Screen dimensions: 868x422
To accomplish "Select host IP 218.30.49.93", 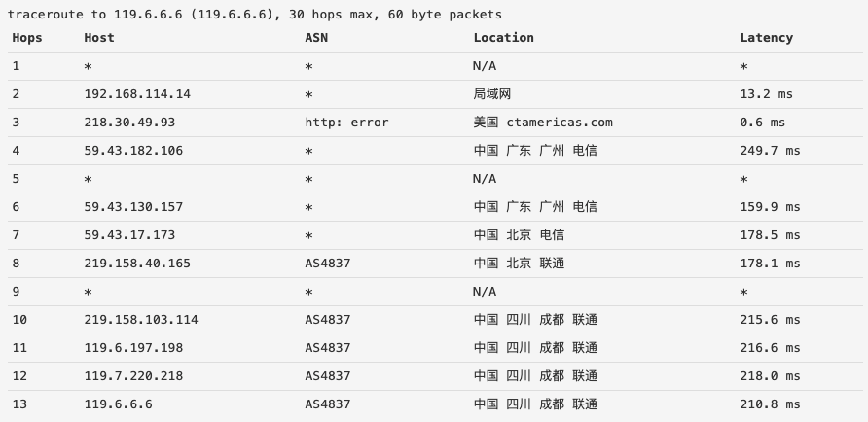I will point(129,123).
